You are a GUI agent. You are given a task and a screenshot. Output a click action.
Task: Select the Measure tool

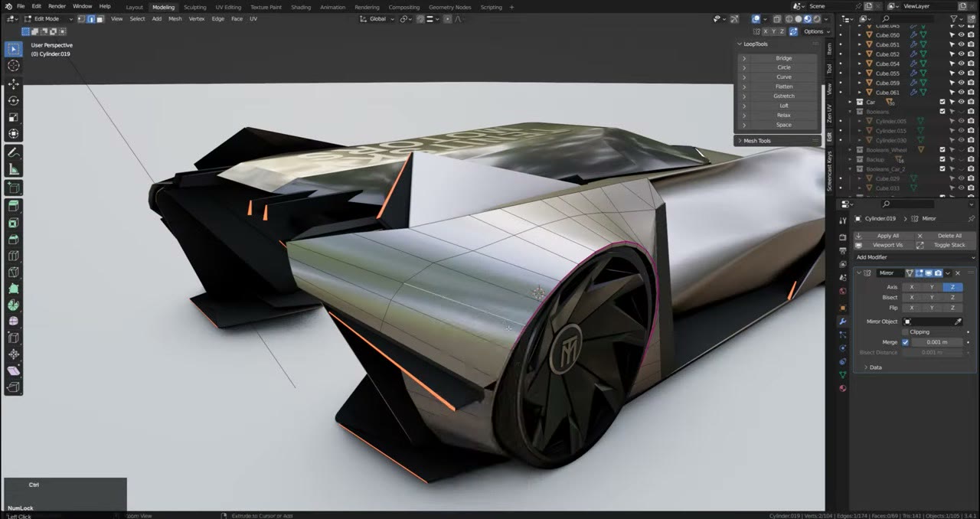coord(13,170)
